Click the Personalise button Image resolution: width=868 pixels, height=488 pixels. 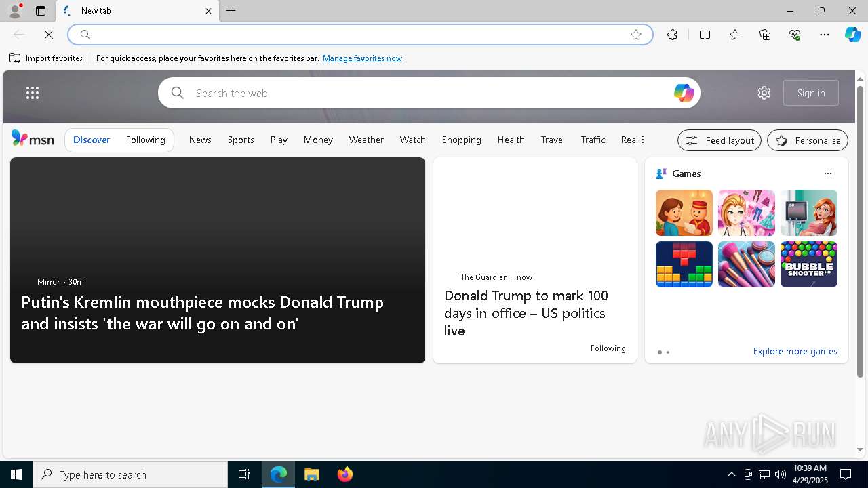(808, 140)
